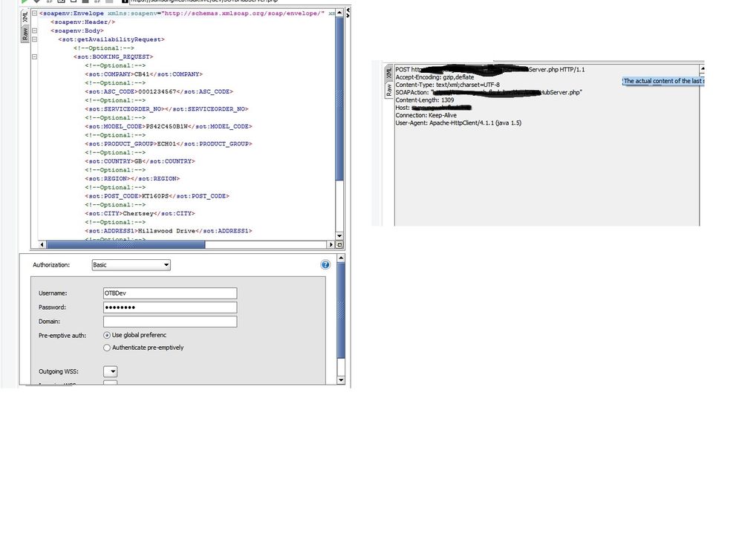Click the Content-Length: 1309 header line
Viewport: 742px width, 560px height.
click(x=424, y=100)
